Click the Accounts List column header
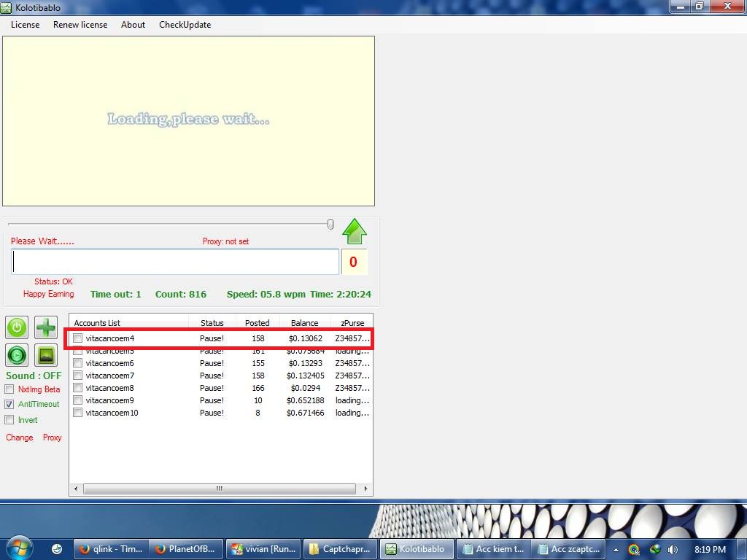 pyautogui.click(x=129, y=323)
